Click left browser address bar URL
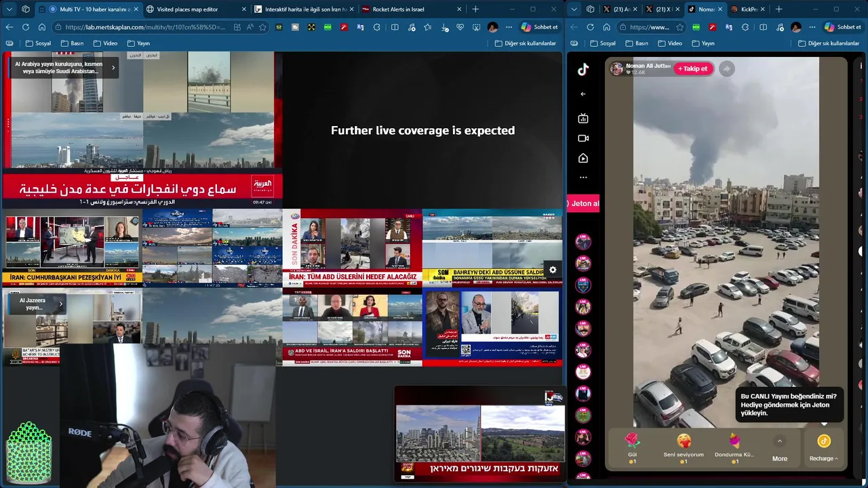The width and height of the screenshot is (868, 488). coord(145,27)
